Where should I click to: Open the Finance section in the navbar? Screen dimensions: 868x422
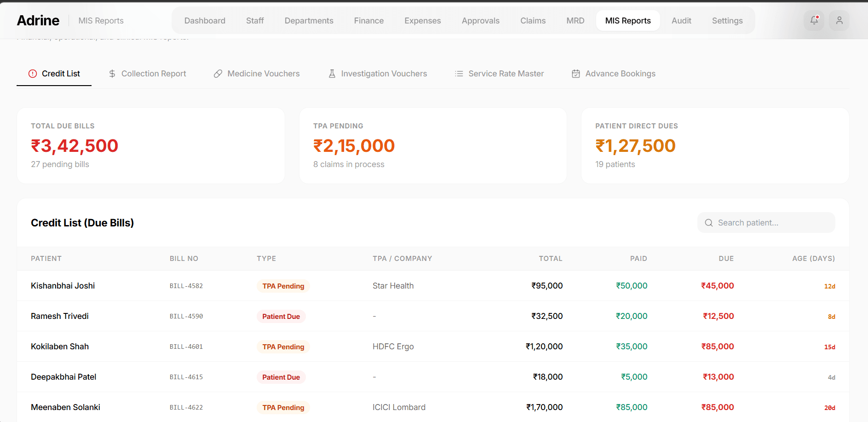pos(368,20)
